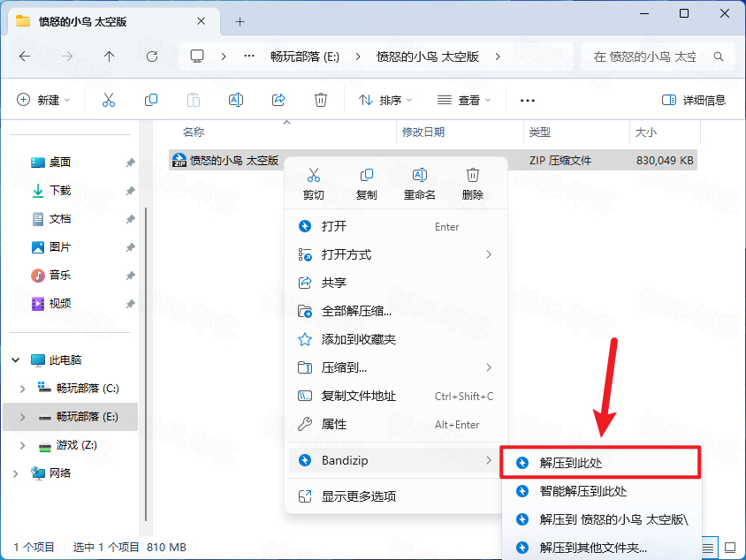Select 全部解压缩... in context menu
The width and height of the screenshot is (746, 560).
pyautogui.click(x=396, y=311)
